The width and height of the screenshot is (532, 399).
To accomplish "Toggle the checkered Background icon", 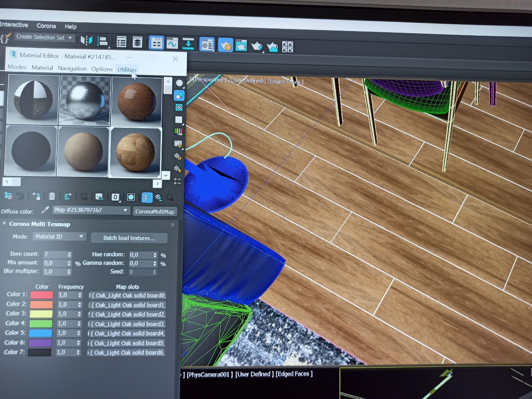I will pyautogui.click(x=179, y=108).
